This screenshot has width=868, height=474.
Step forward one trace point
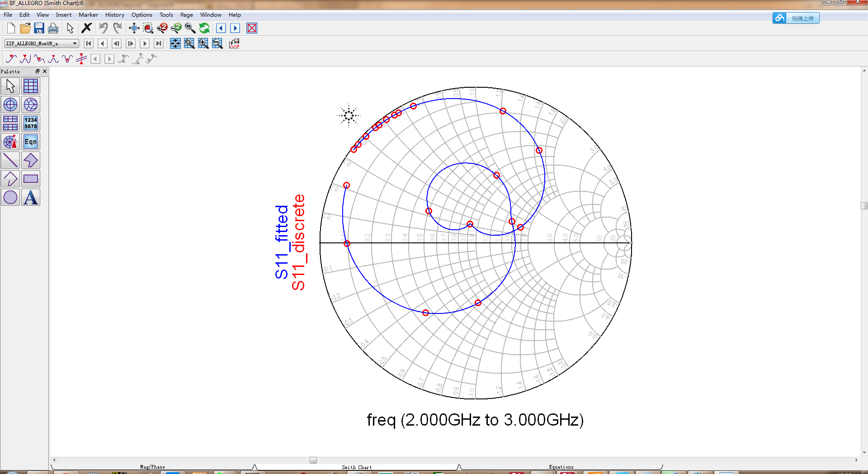(x=145, y=43)
